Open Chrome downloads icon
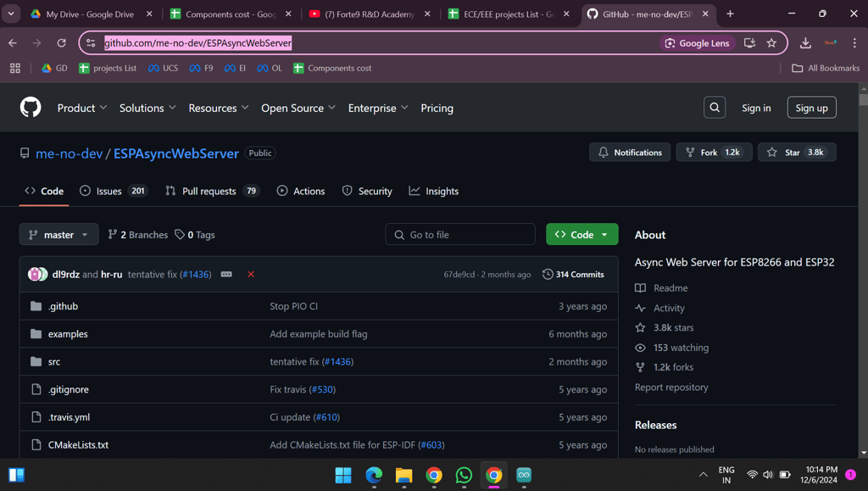868x491 pixels. [805, 42]
